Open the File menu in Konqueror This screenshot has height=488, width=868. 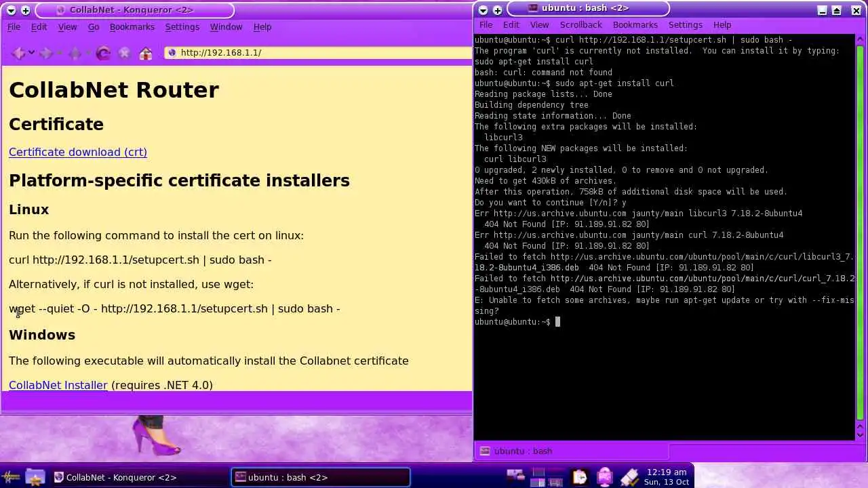[x=14, y=27]
